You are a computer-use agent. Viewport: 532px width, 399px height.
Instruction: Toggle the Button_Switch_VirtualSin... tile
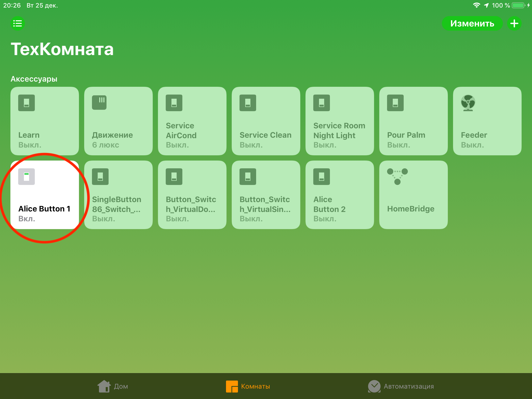(x=266, y=195)
